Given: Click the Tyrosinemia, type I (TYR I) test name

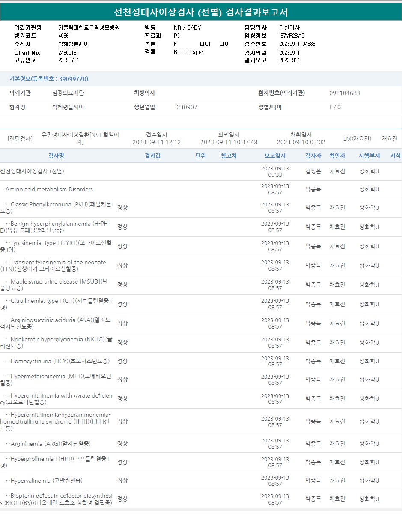Looking at the screenshot, I should pyautogui.click(x=56, y=246).
